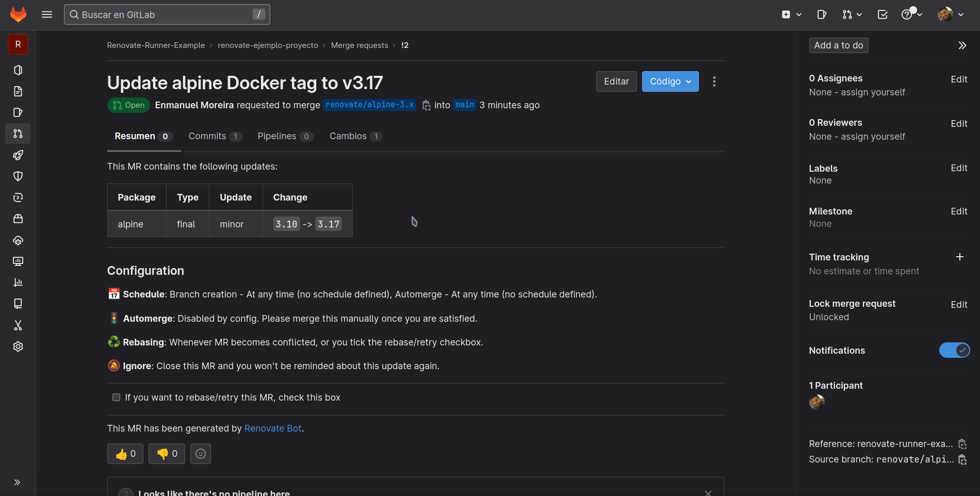Toggle Notifications switch off
This screenshot has width=980, height=496.
954,350
